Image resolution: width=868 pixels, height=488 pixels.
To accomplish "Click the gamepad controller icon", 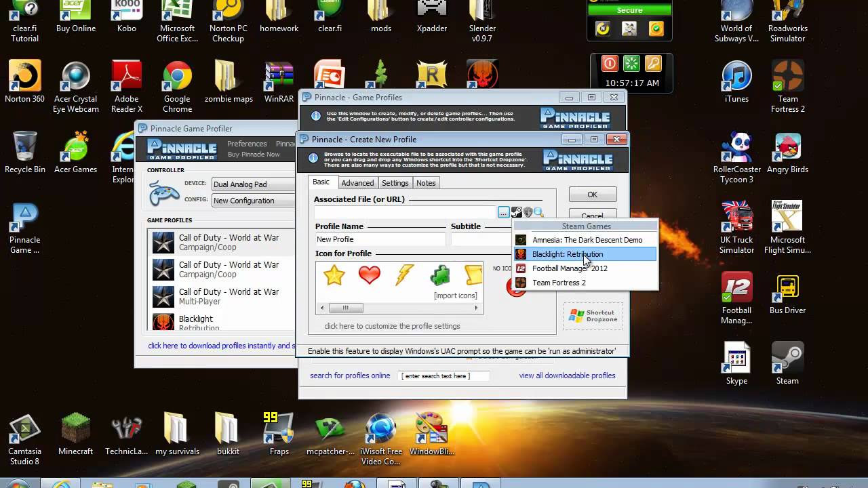I will pos(163,193).
